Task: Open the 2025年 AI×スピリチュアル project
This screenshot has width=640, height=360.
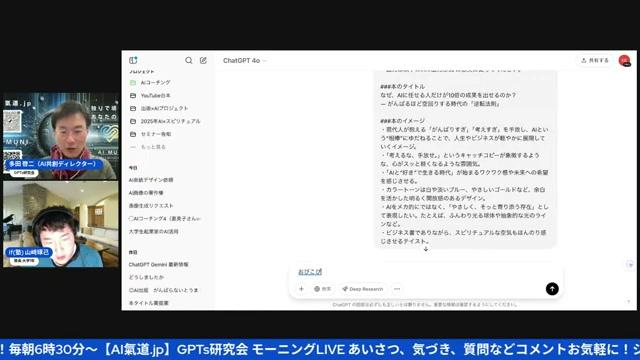Action: pos(170,121)
